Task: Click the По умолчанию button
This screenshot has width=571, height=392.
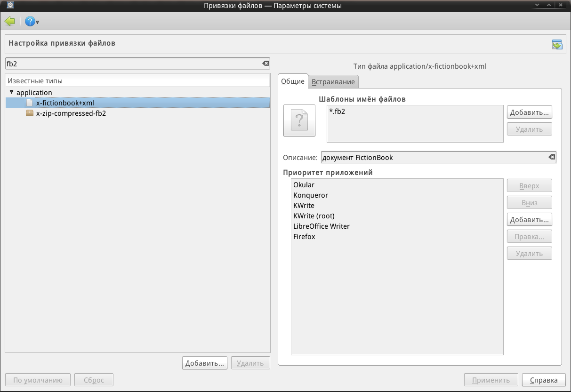Action: (38, 380)
